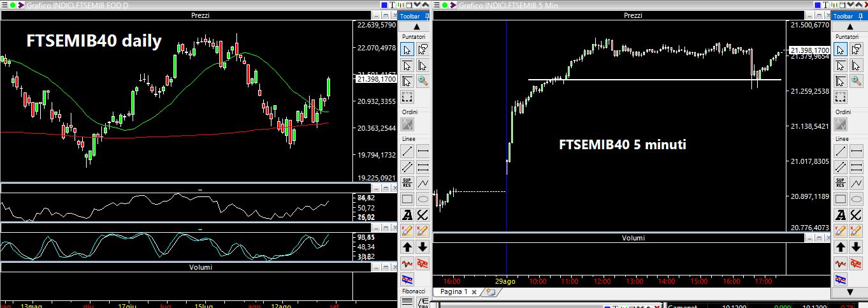The height and width of the screenshot is (308, 868).
Task: Click 22.639,5790 value on daily price axis
Action: pyautogui.click(x=377, y=26)
